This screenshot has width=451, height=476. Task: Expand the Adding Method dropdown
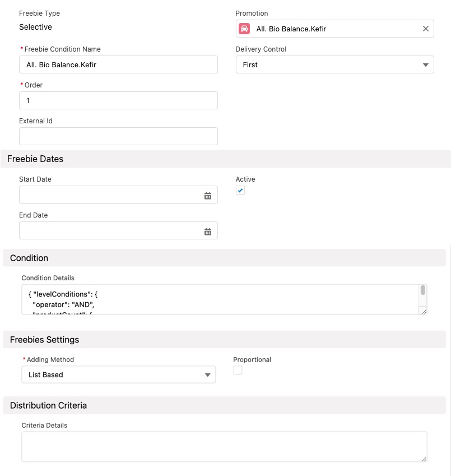click(x=118, y=375)
